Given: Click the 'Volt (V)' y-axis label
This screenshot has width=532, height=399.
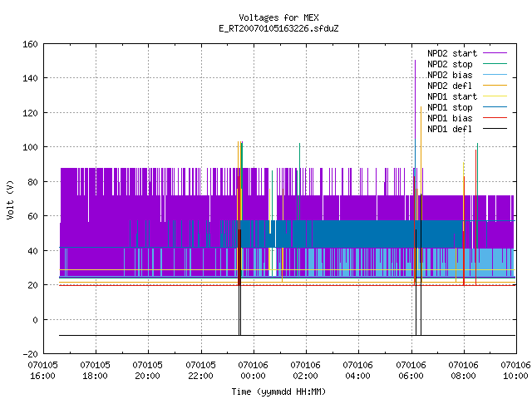Looking at the screenshot, I should click(10, 199).
